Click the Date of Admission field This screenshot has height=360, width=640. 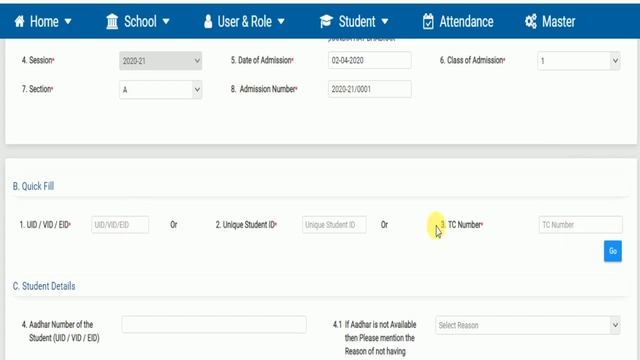click(369, 60)
